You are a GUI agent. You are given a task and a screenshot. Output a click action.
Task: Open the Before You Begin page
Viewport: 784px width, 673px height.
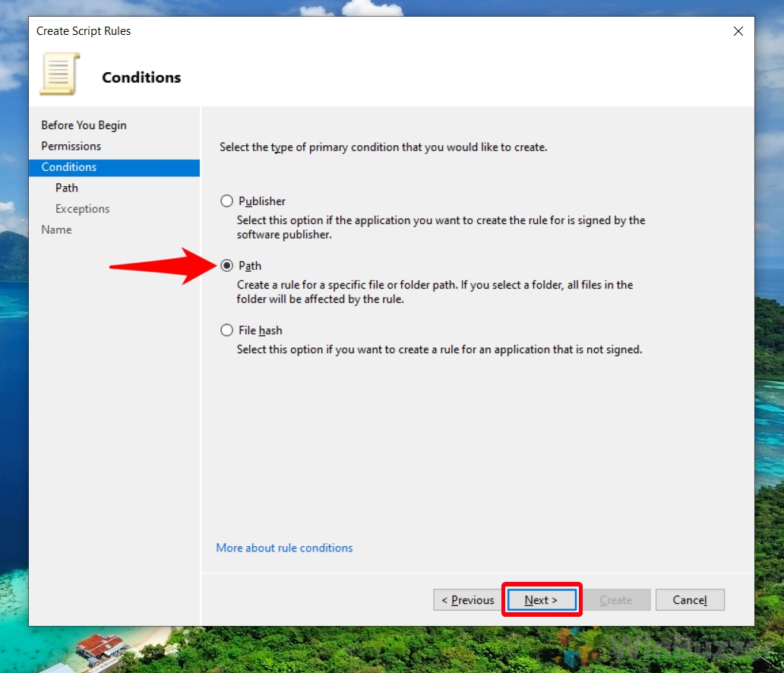tap(84, 125)
